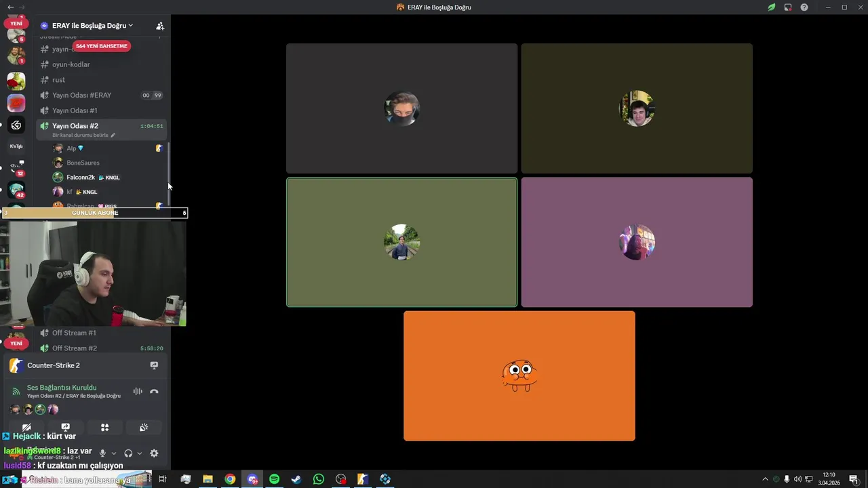
Task: Select the purple participant tile
Action: tap(637, 242)
